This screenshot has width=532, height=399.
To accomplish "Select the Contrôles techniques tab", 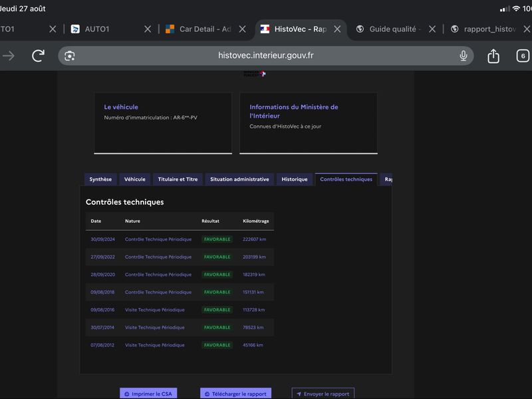I will (346, 179).
